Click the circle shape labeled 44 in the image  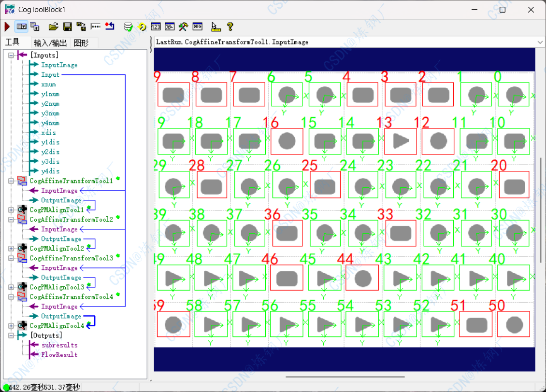pyautogui.click(x=362, y=278)
